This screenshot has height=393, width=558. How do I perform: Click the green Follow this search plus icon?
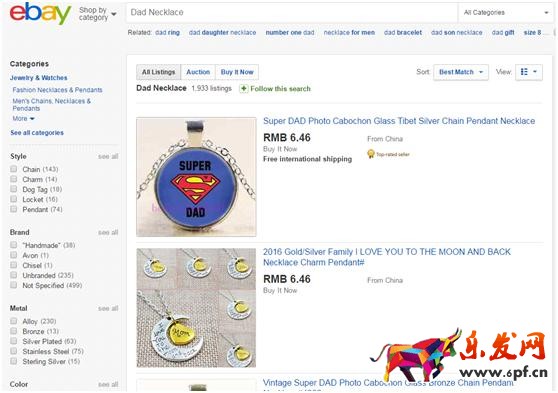[243, 89]
